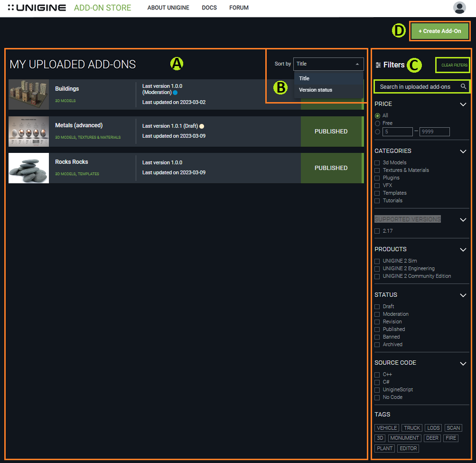The width and height of the screenshot is (476, 463).
Task: Check the VFX category
Action: click(x=377, y=186)
